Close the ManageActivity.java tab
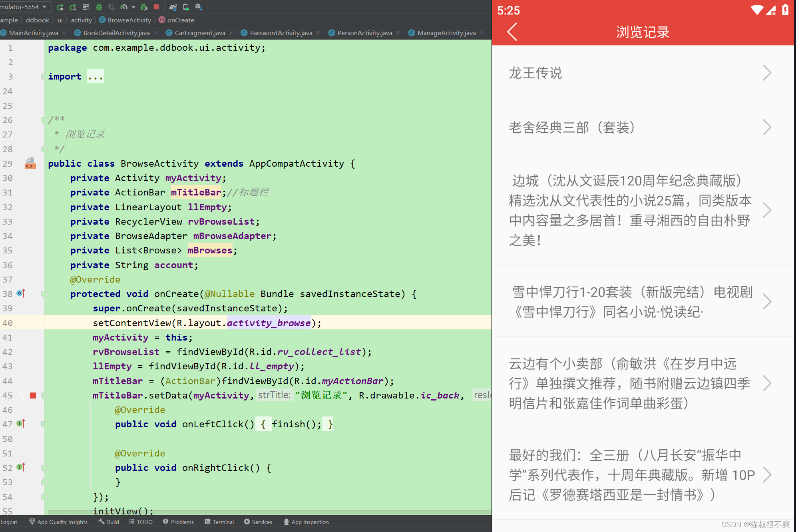This screenshot has width=796, height=532. coord(482,33)
